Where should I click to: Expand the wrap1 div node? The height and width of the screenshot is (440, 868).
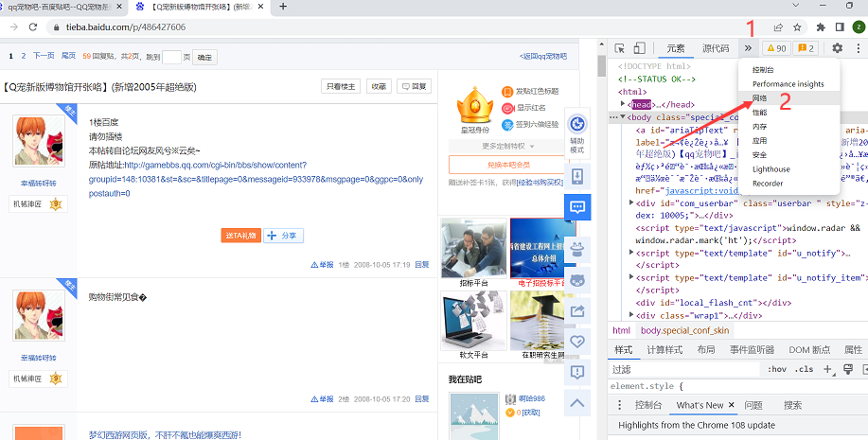631,315
